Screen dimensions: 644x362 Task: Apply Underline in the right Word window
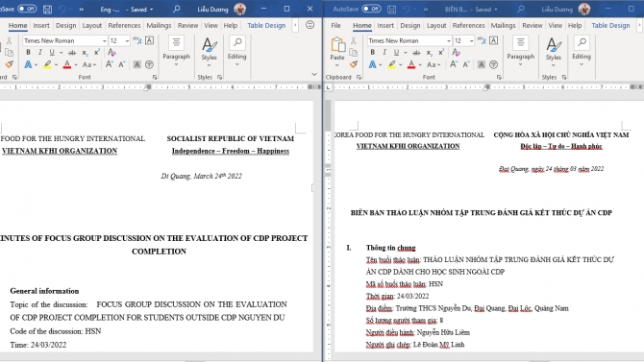pos(396,53)
